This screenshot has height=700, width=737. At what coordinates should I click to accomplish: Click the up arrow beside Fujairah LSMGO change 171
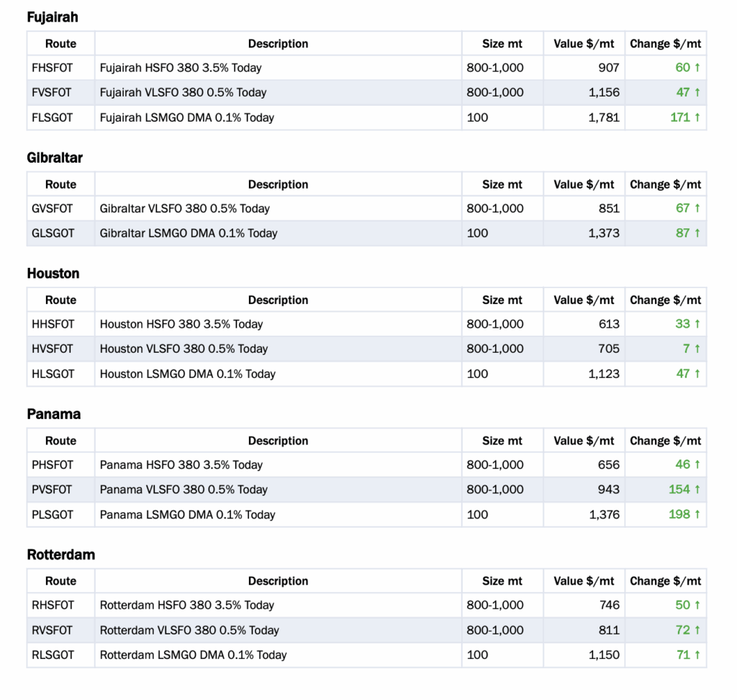tap(697, 117)
